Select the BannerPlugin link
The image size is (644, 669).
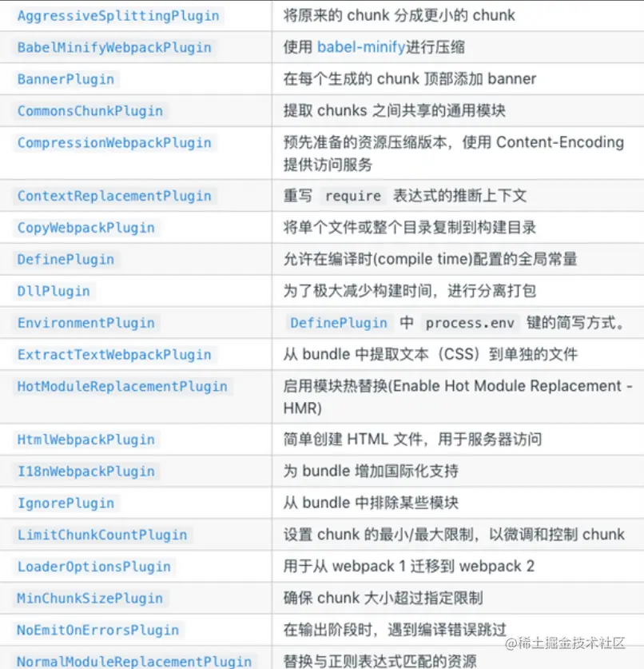[x=66, y=79]
